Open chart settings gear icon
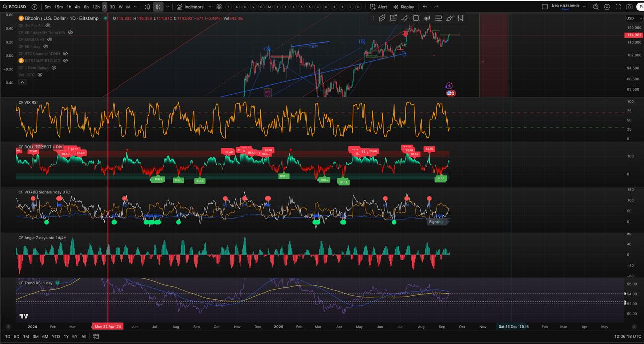This screenshot has height=344, width=644. [607, 7]
